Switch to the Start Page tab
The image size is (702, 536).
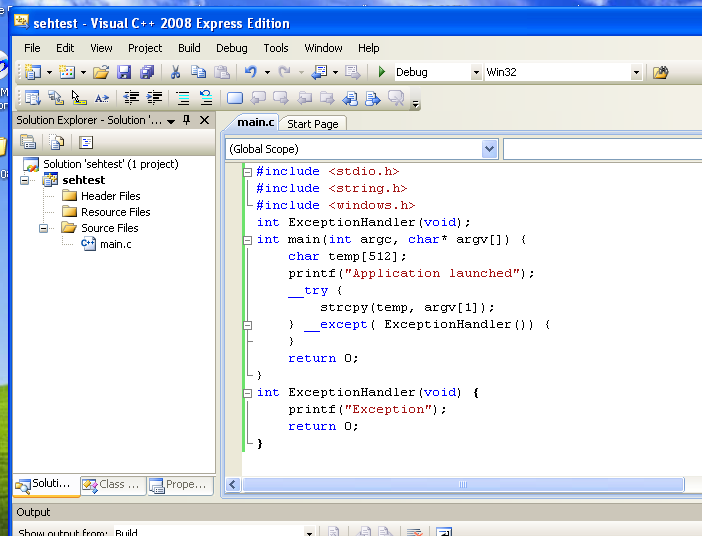point(312,124)
